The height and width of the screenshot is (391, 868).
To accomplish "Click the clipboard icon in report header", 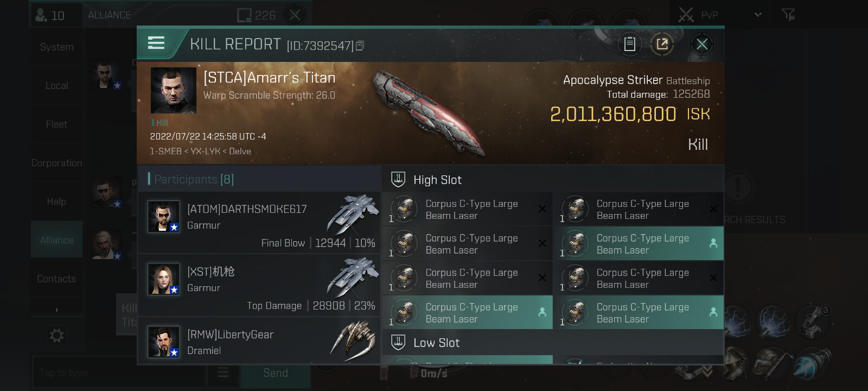I will tap(629, 44).
